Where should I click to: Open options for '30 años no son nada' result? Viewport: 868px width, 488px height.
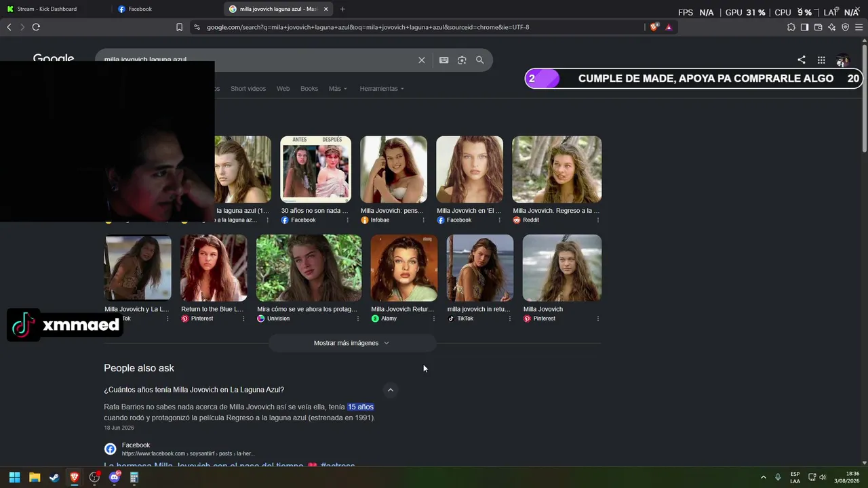pyautogui.click(x=347, y=220)
